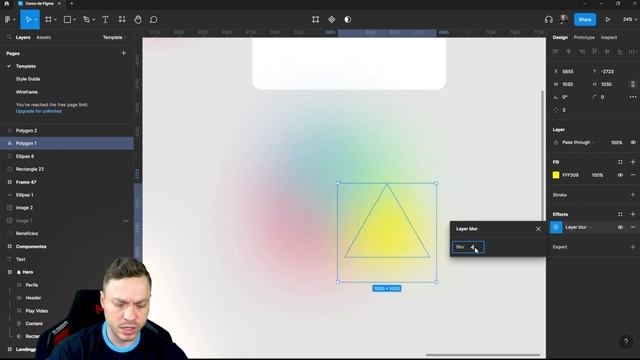Add a new fill with plus
This screenshot has width=640, height=360.
tap(633, 162)
